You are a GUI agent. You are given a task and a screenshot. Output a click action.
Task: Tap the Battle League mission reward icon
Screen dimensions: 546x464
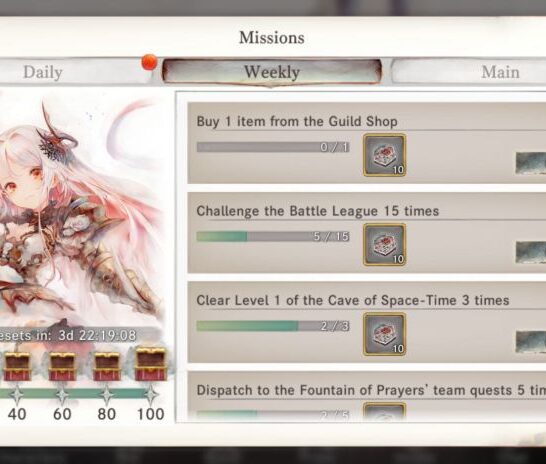(x=384, y=245)
